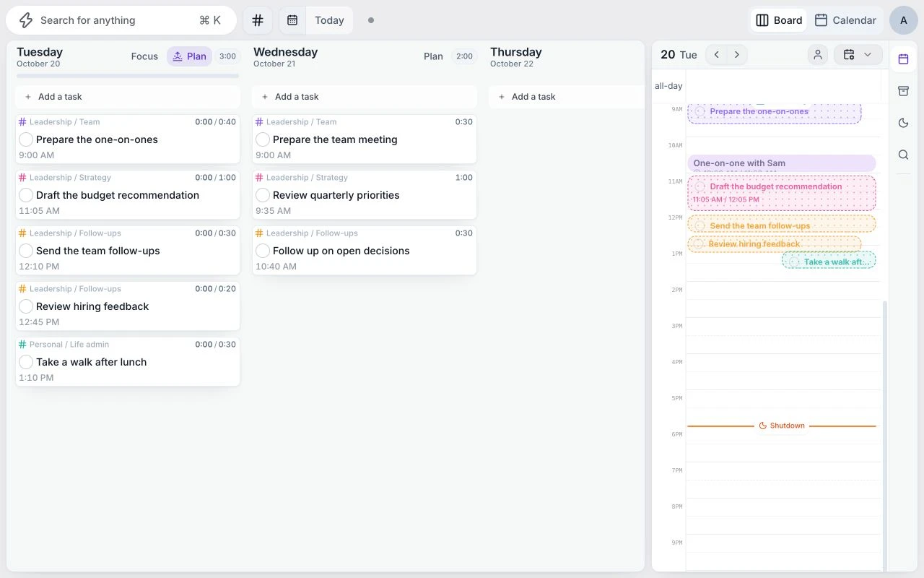Go to previous day in calendar panel
Image resolution: width=924 pixels, height=578 pixels.
tap(716, 55)
